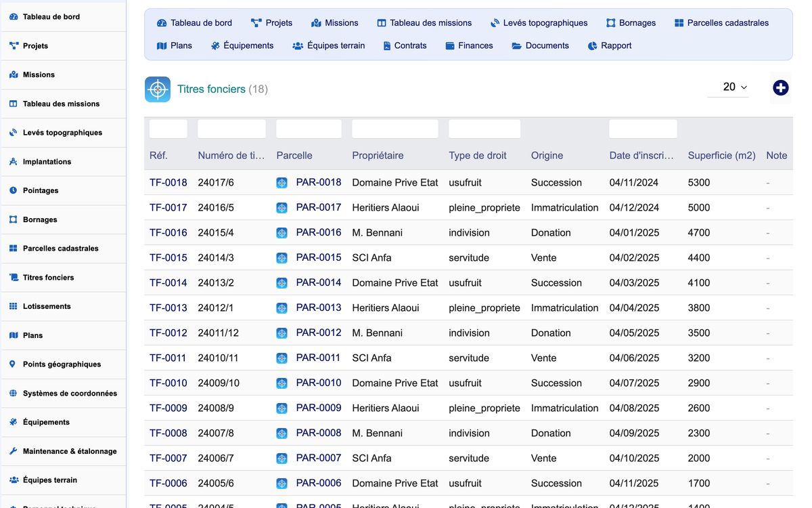Open record TF-0016 link
Screen dimensions: 812x508
tap(168, 233)
